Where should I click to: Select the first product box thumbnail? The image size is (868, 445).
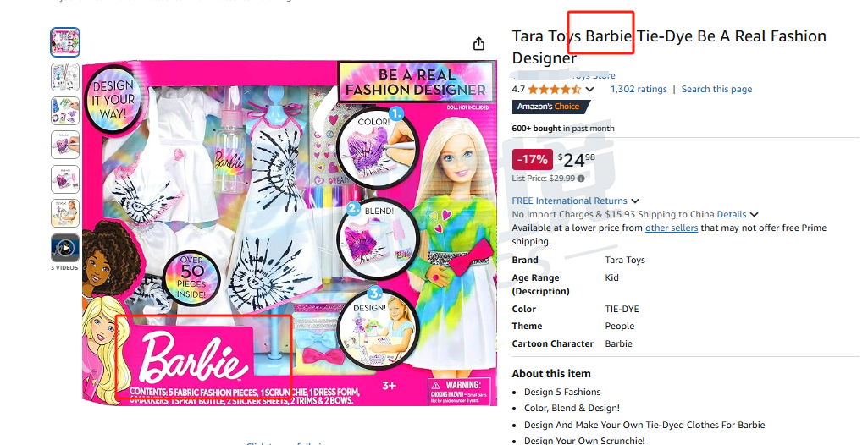pos(65,42)
